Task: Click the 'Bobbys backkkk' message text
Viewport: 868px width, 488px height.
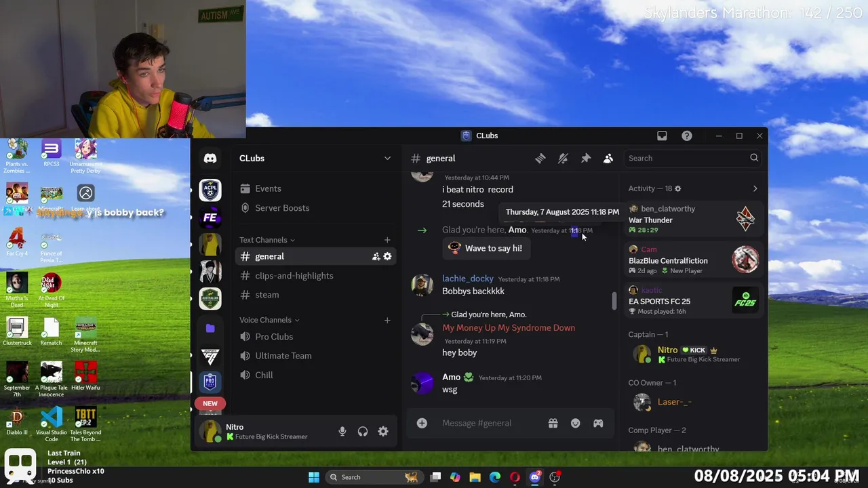Action: click(473, 291)
